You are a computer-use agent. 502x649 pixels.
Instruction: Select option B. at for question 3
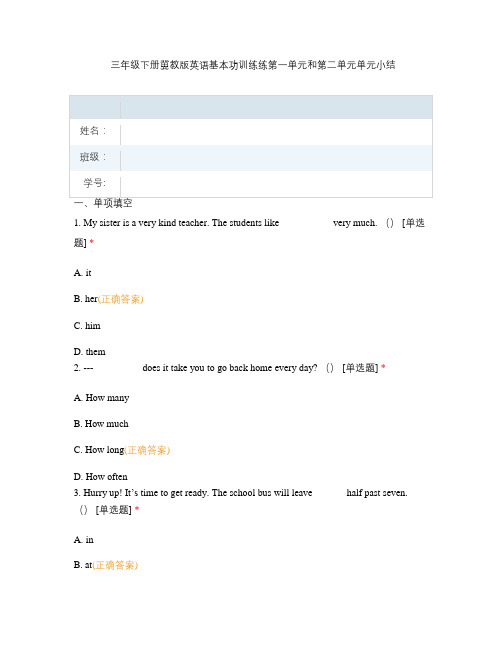83,565
